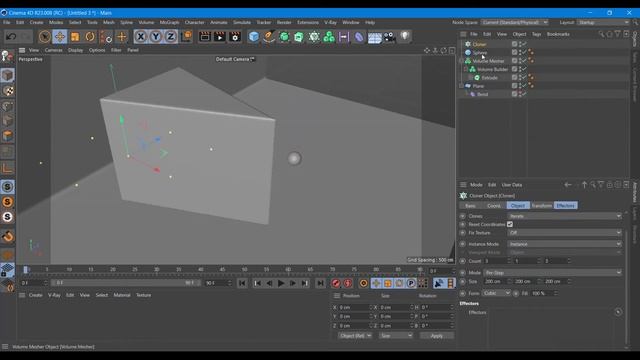Open the Extensions menu
Viewport: 640px width, 360px height.
(308, 22)
